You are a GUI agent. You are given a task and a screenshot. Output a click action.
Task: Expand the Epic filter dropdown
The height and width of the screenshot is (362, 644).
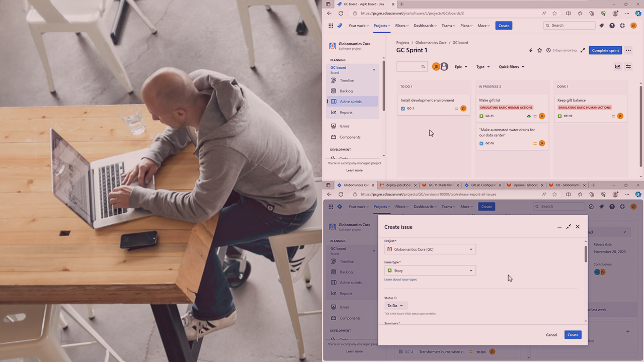tap(461, 67)
